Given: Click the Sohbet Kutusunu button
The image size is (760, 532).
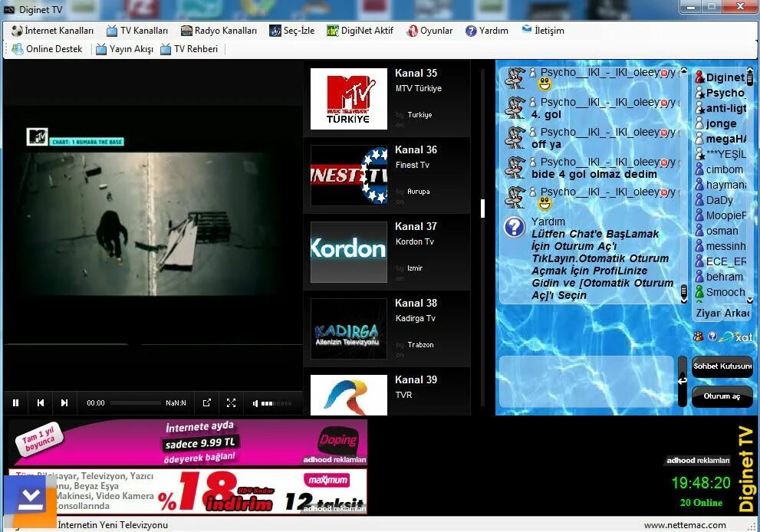Looking at the screenshot, I should point(722,366).
